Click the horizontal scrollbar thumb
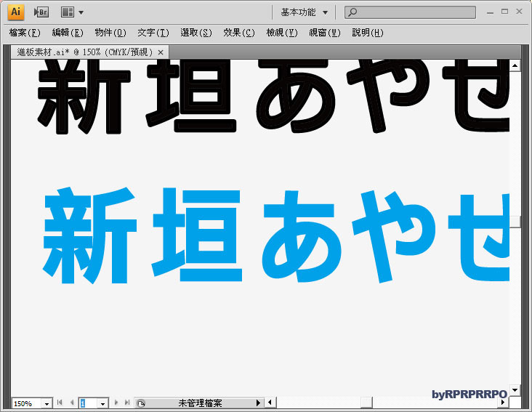 [366, 403]
